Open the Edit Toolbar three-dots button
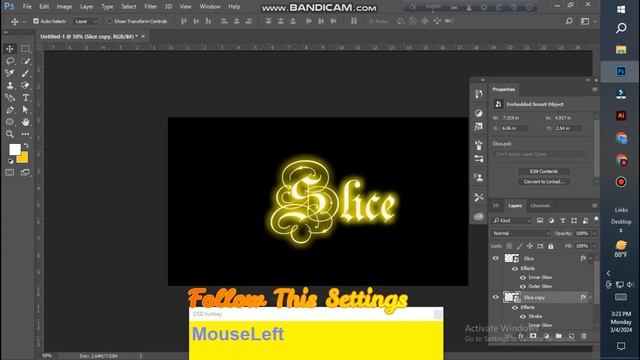The image size is (640, 360). [x=25, y=134]
